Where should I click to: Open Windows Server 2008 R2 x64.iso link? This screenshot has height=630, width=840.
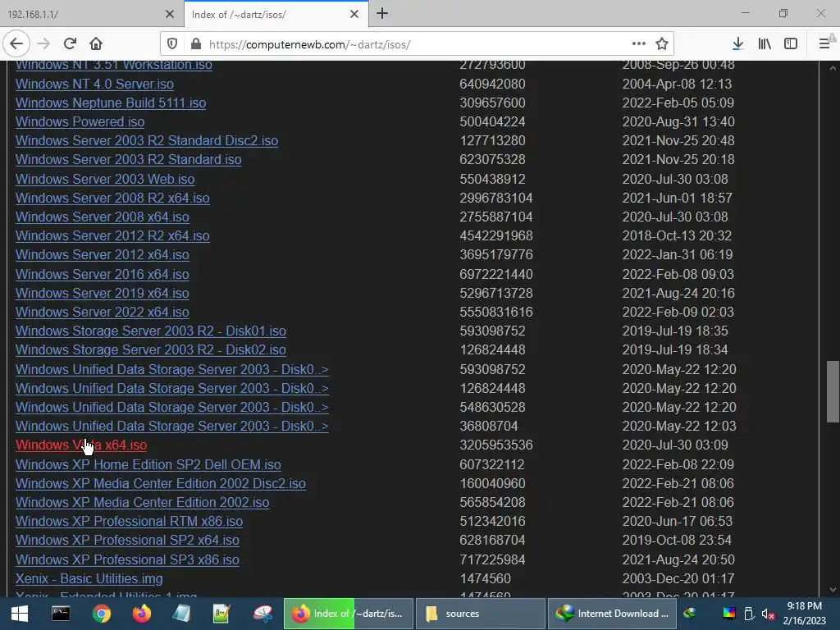[x=112, y=198]
